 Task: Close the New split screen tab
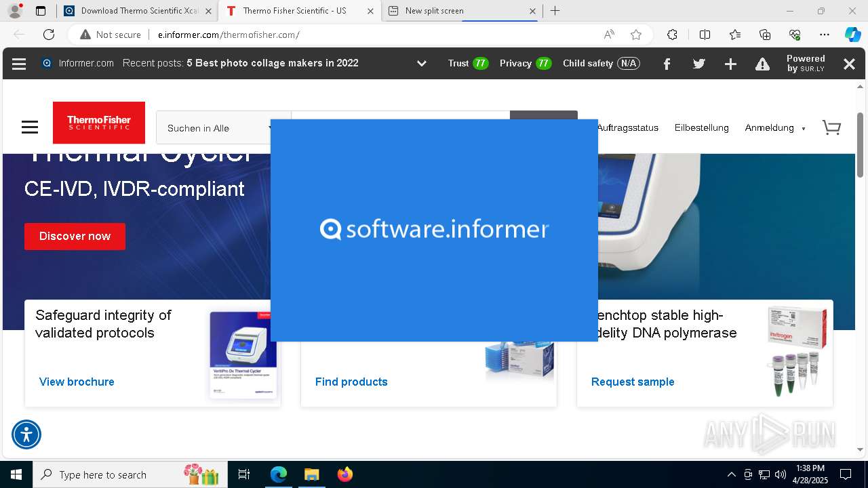(532, 11)
